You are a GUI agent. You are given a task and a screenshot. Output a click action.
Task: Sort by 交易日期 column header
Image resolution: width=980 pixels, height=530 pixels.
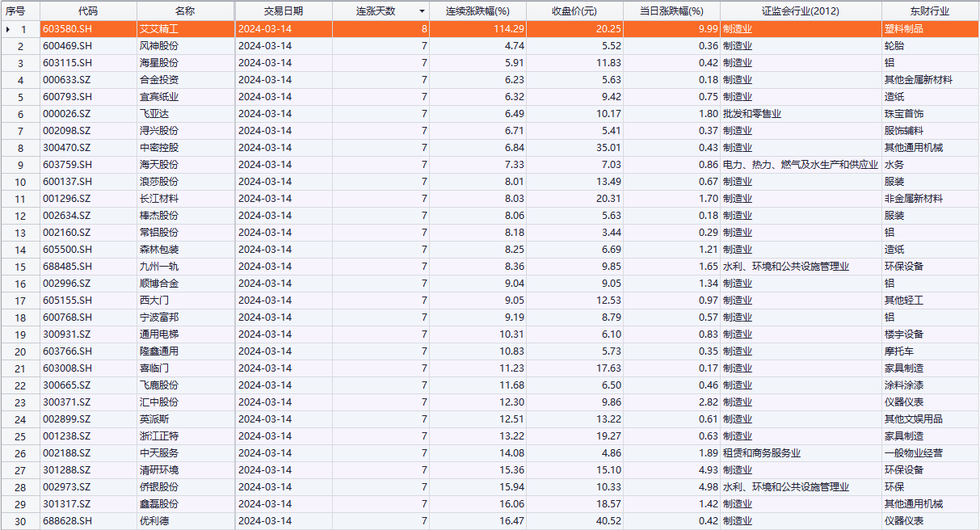[x=284, y=11]
